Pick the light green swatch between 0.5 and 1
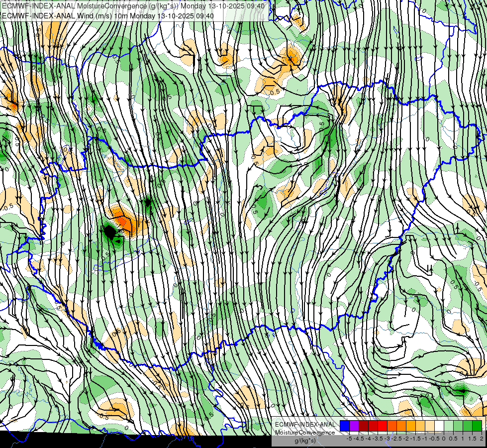The width and height of the screenshot is (487, 448). pyautogui.click(x=458, y=426)
